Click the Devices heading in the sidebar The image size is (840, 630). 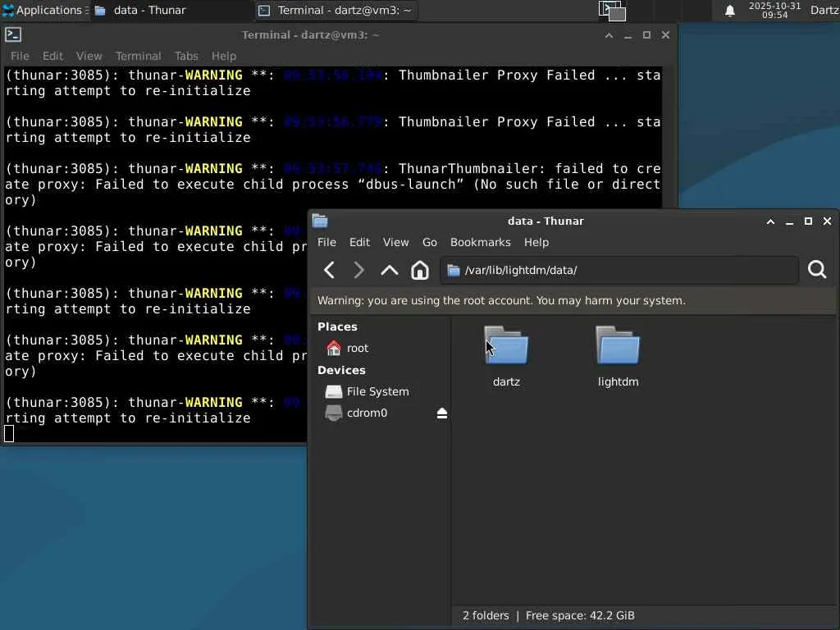pyautogui.click(x=341, y=370)
